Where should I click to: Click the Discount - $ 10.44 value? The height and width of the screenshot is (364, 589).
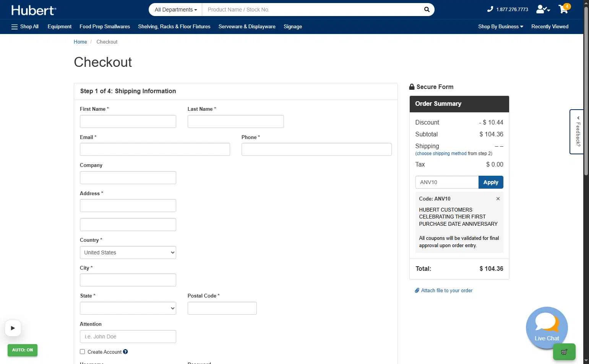(491, 123)
